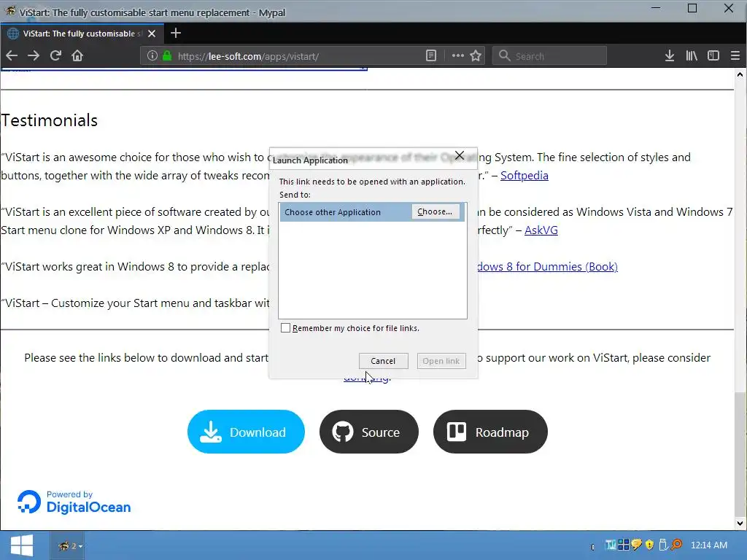This screenshot has height=560, width=747.
Task: Open the hamburger application menu
Action: coord(735,55)
